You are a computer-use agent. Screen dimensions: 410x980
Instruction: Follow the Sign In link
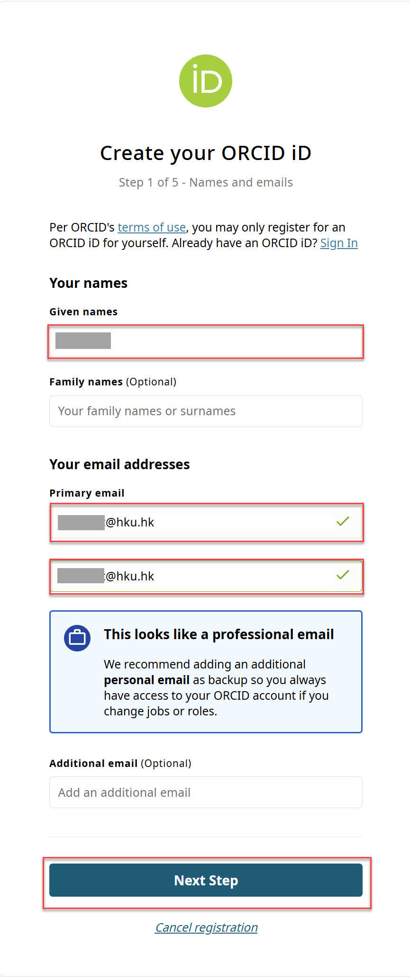339,243
